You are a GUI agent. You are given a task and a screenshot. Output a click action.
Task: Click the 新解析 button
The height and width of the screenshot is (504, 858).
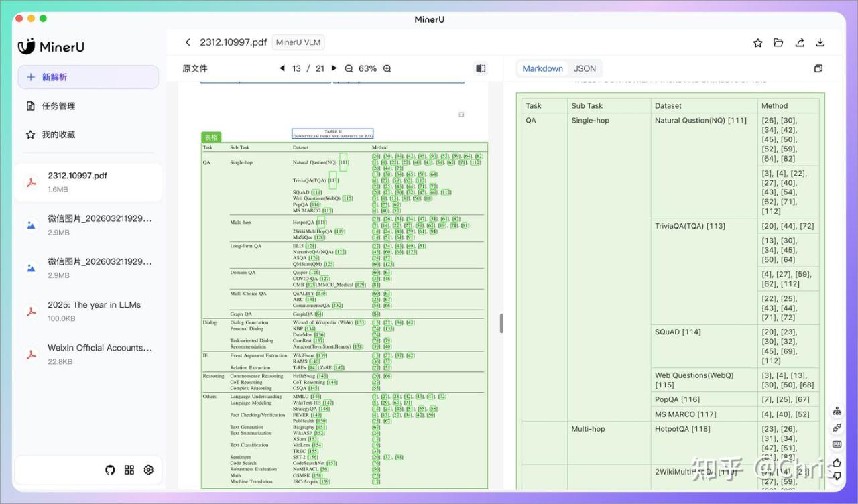coord(88,77)
